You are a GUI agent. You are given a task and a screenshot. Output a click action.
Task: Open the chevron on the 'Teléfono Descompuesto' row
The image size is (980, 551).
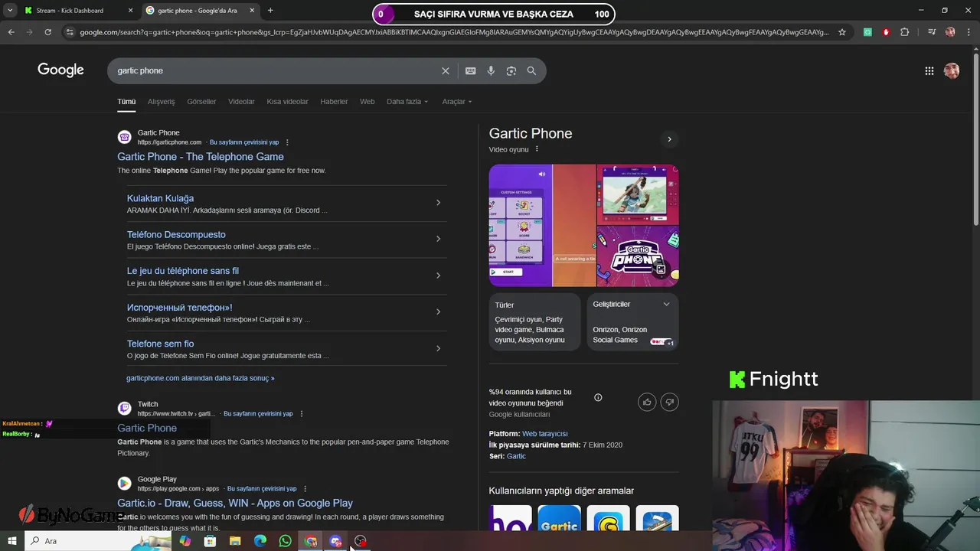[438, 239]
